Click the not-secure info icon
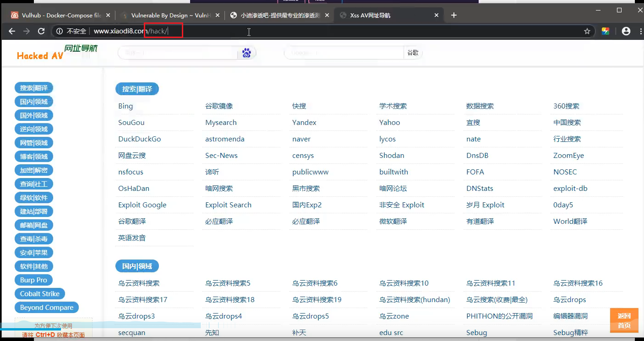The image size is (644, 341). 60,31
